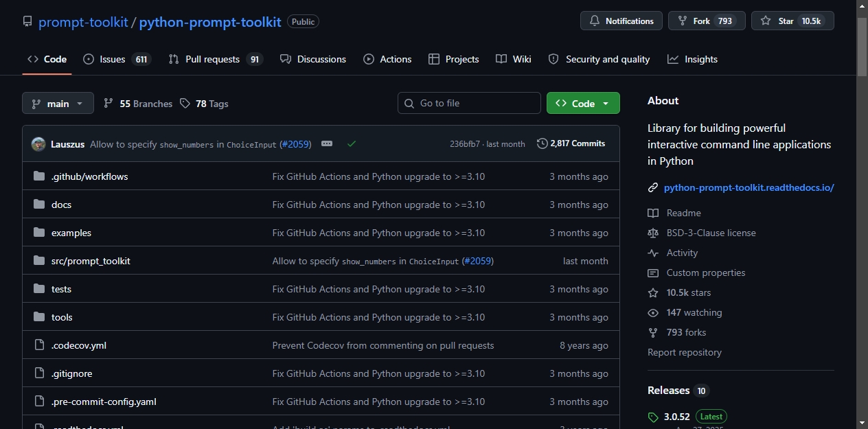
Task: Open commit message in the docs row
Action: (378, 205)
